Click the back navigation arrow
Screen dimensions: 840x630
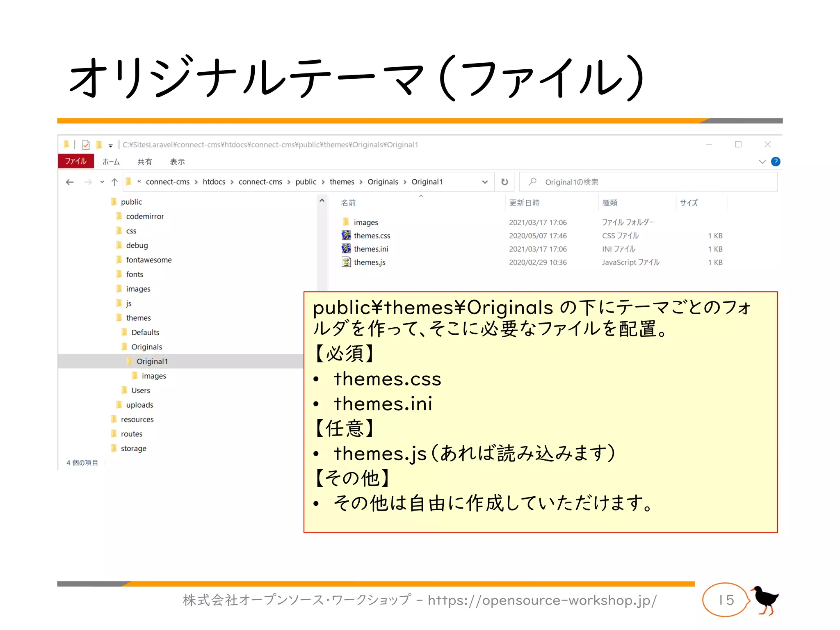[70, 182]
